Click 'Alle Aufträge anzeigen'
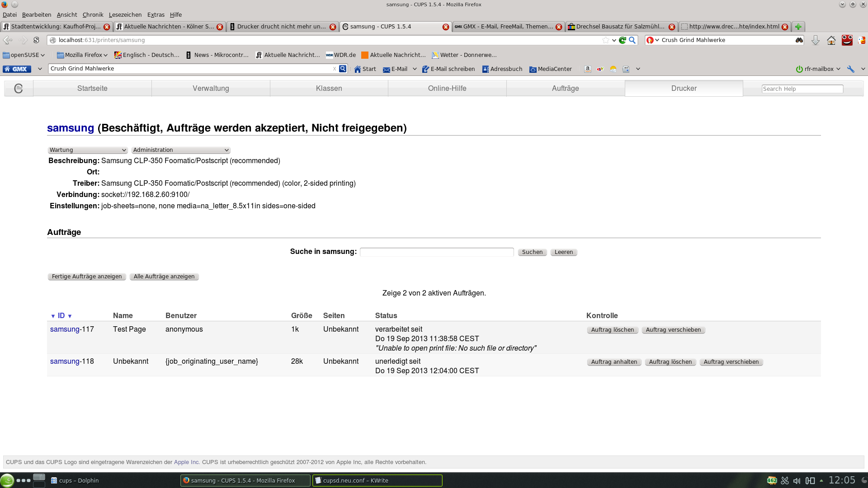The height and width of the screenshot is (488, 868). [164, 277]
